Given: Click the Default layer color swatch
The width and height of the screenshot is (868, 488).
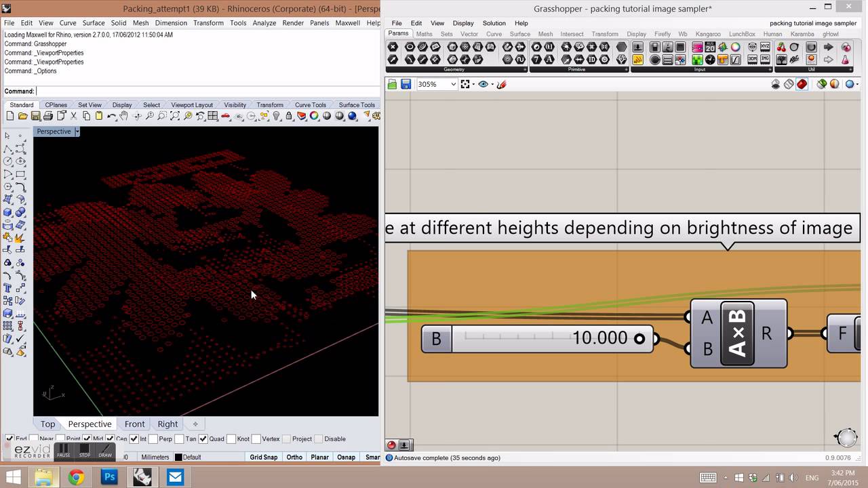Looking at the screenshot, I should (x=178, y=457).
